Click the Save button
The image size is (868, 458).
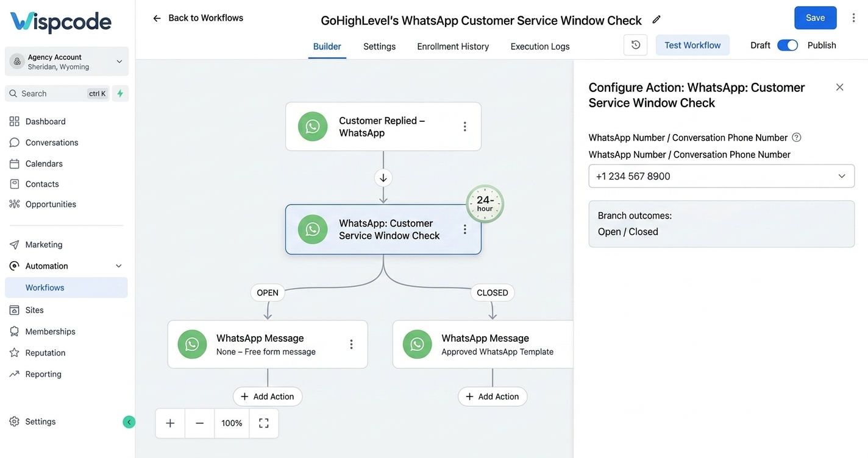coord(816,18)
